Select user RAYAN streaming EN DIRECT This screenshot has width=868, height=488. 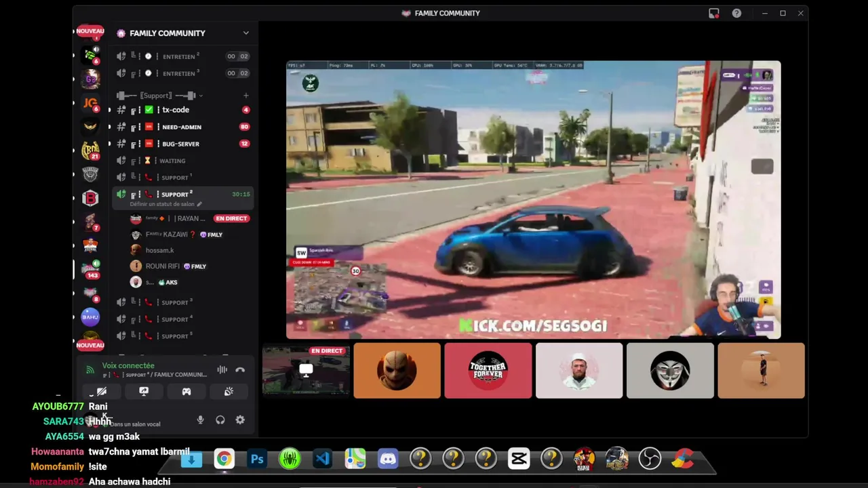click(190, 218)
